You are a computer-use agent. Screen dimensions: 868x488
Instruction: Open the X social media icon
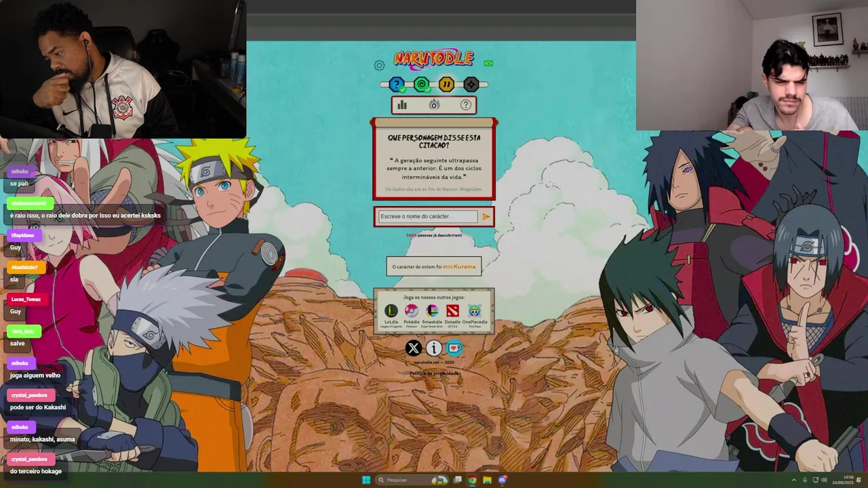[x=413, y=348]
